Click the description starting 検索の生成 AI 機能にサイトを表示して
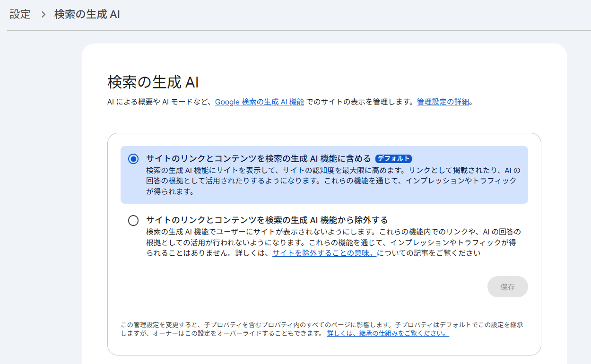 [x=333, y=181]
